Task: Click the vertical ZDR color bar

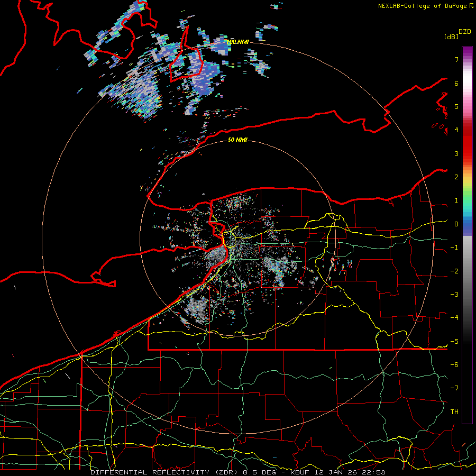Action: pyautogui.click(x=467, y=235)
